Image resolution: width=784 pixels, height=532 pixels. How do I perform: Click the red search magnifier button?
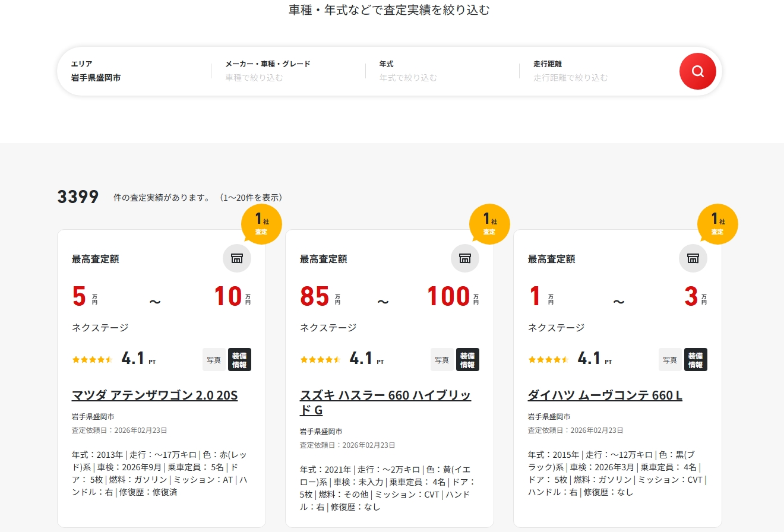pyautogui.click(x=697, y=72)
